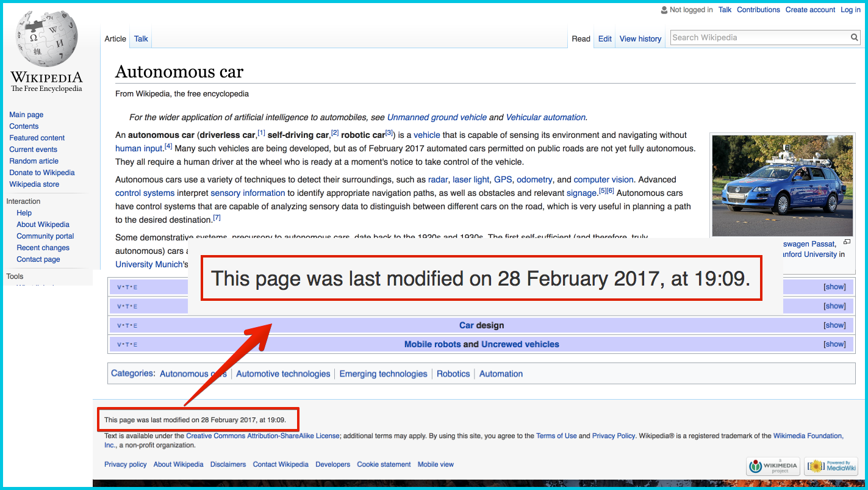
Task: Click the search magnifier icon
Action: point(855,38)
